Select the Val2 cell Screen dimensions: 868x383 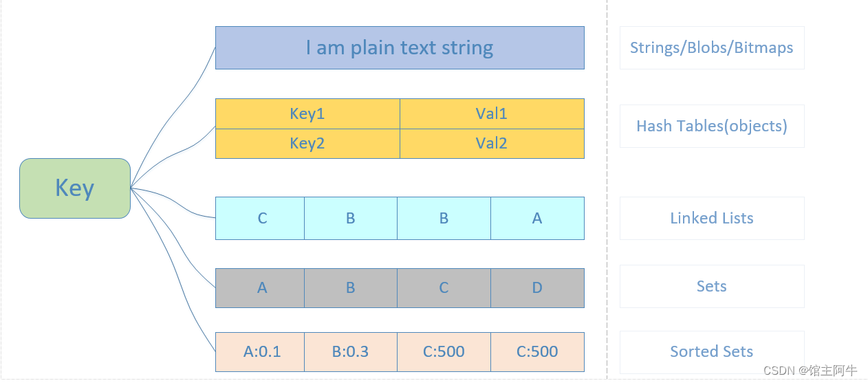(x=491, y=143)
